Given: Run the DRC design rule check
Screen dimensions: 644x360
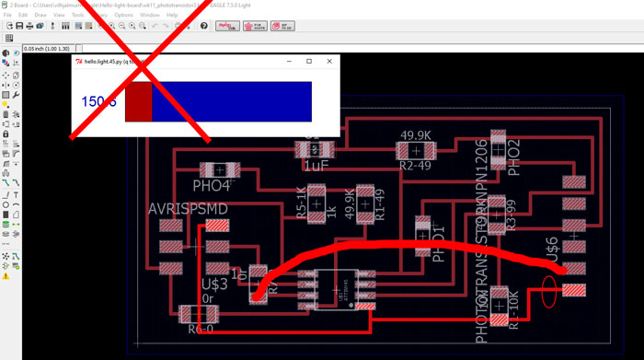Looking at the screenshot, I should coord(16,266).
